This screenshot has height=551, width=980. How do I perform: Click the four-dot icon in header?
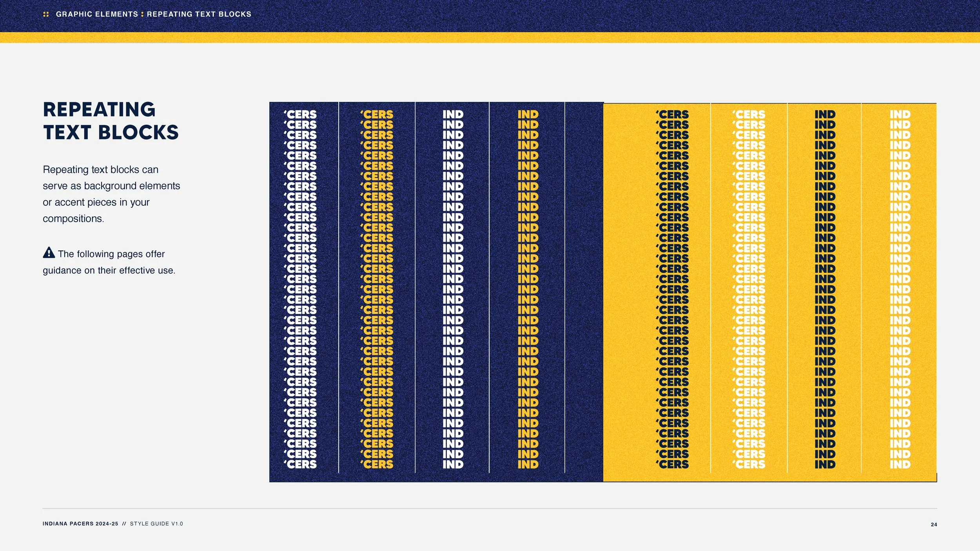coord(46,14)
